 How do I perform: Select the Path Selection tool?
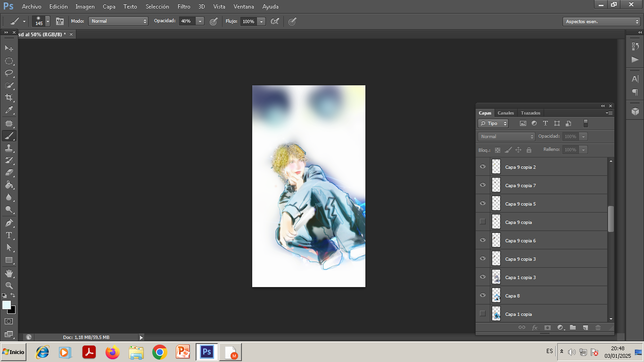(9, 247)
